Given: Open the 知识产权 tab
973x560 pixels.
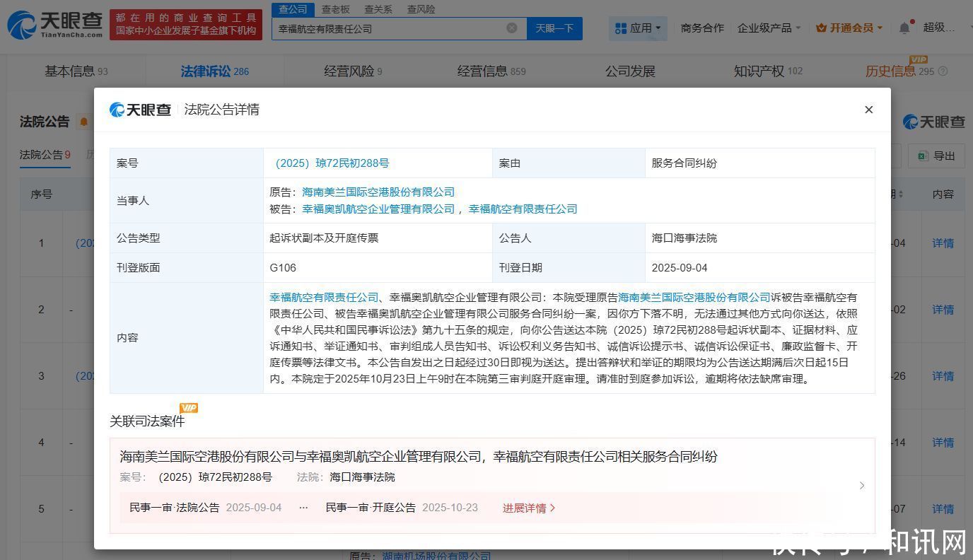Looking at the screenshot, I should pos(768,71).
